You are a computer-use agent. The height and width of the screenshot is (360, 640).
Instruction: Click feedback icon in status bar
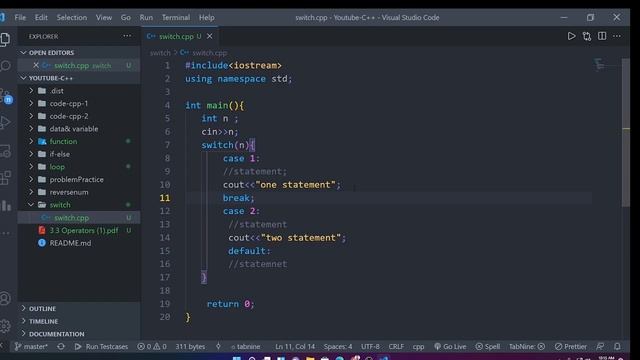tap(600, 347)
